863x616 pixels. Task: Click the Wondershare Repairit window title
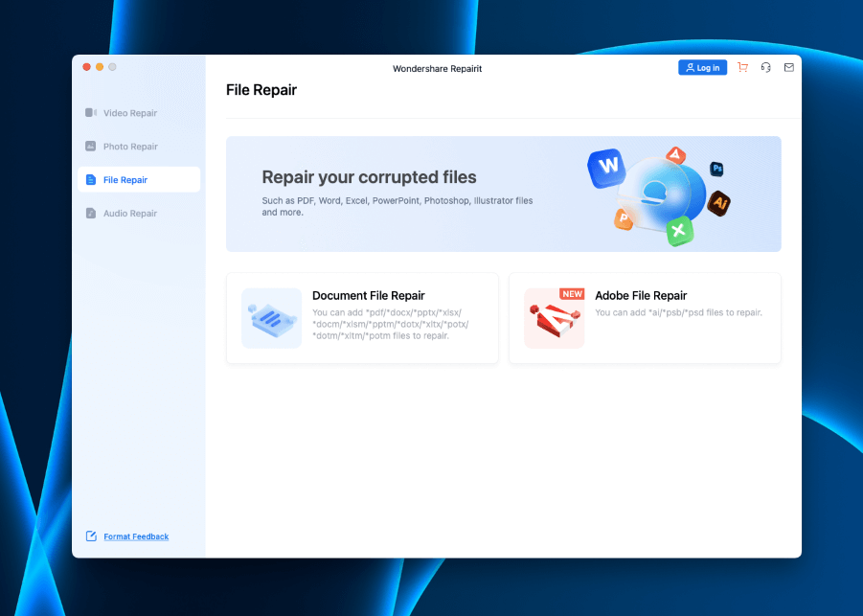pos(437,69)
